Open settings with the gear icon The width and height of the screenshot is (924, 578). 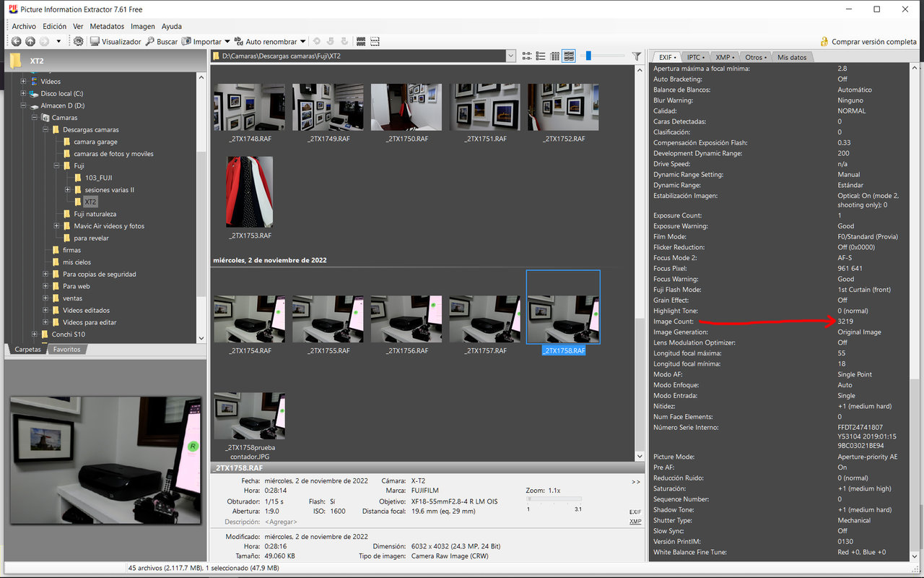(x=79, y=42)
